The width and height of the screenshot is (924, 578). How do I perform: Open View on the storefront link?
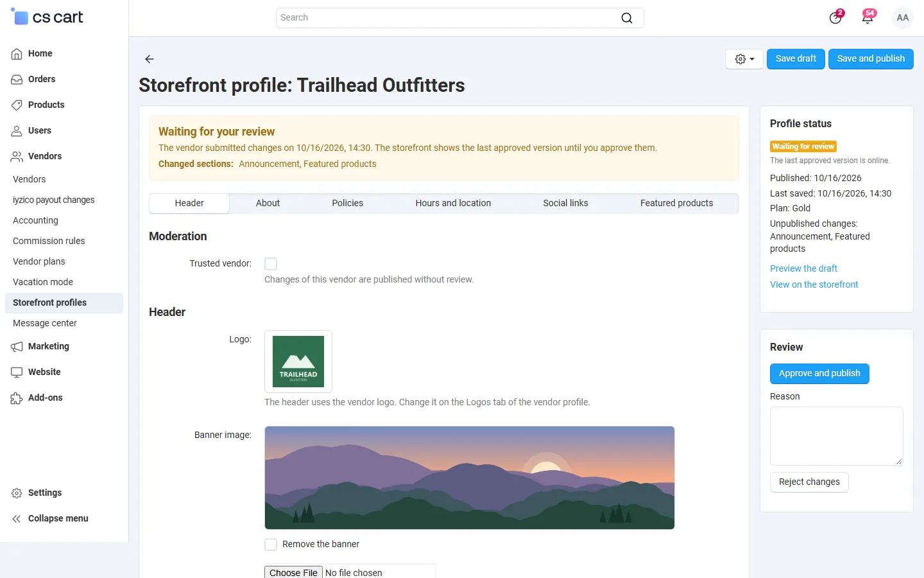click(x=814, y=285)
